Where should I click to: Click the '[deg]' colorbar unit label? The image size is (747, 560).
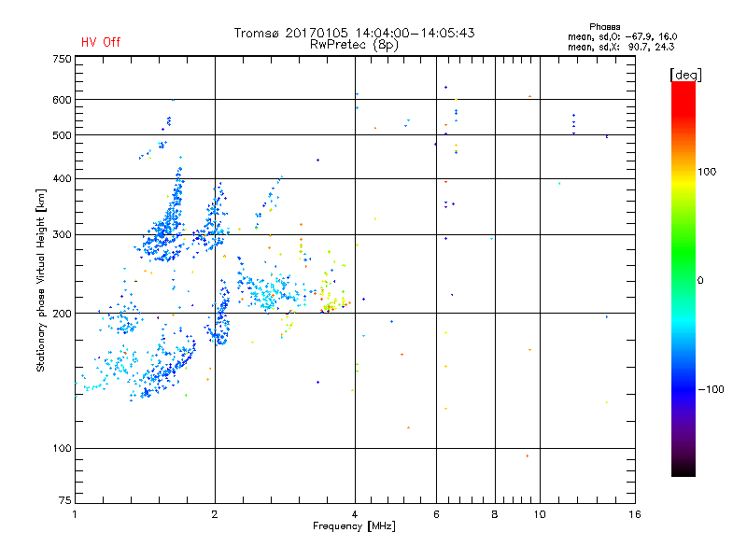685,76
